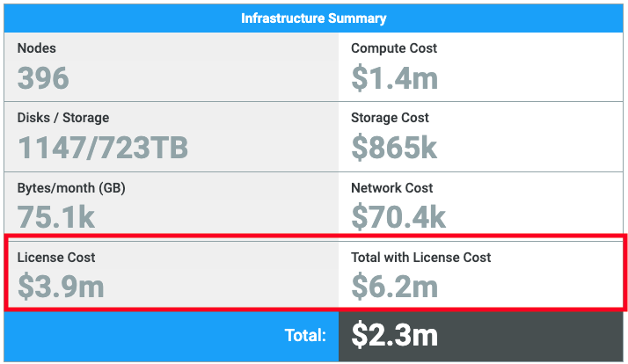Select the $3.9m license cost value

pyautogui.click(x=61, y=287)
